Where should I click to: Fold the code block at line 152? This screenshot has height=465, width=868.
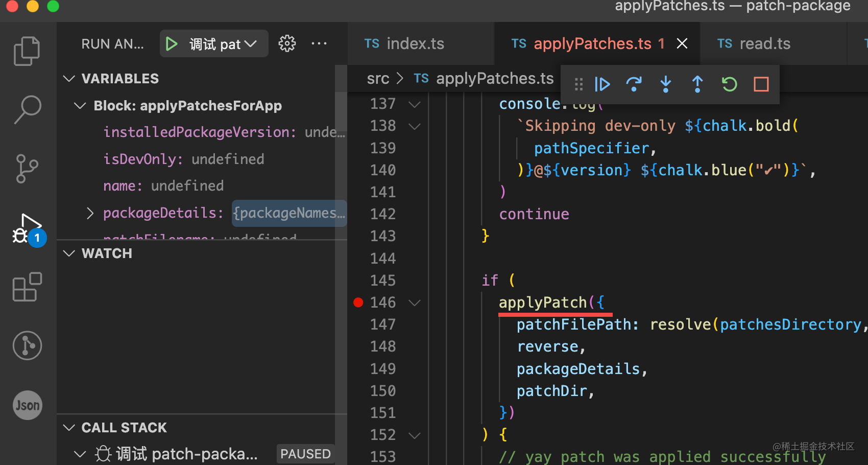[x=415, y=435]
